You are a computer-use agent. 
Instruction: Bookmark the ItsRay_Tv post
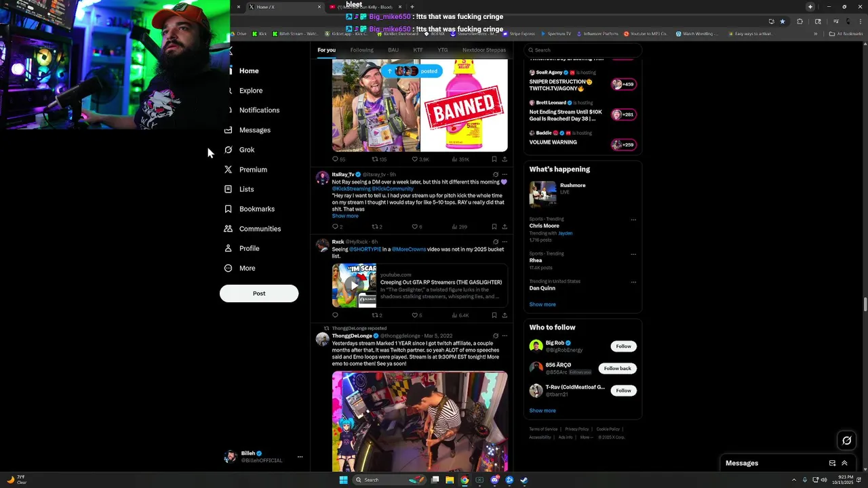[494, 226]
